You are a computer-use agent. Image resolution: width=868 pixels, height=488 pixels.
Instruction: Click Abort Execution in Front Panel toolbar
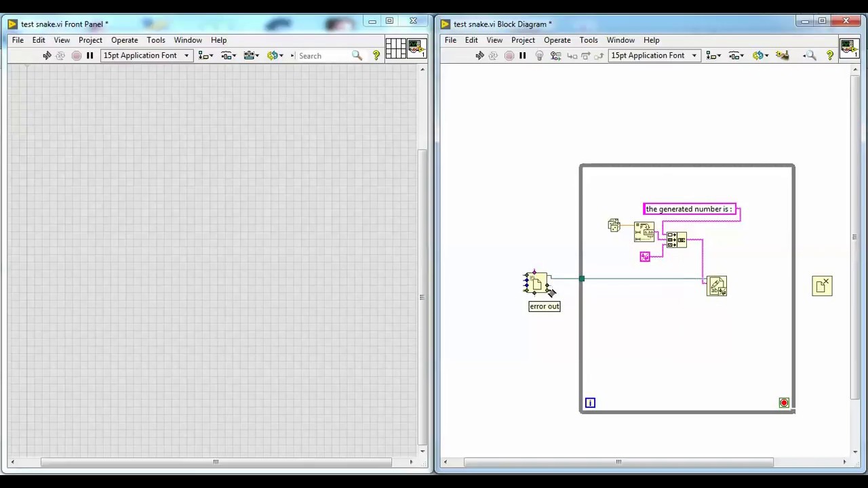point(76,56)
